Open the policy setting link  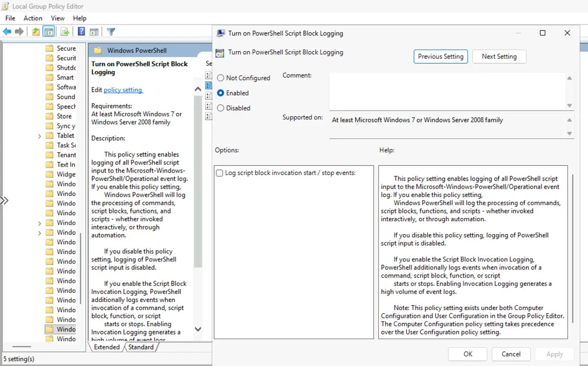[x=123, y=90]
